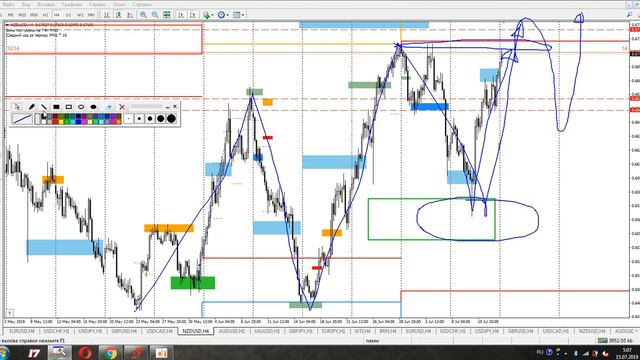Select the filled ellipse drawing tool
This screenshot has width=640, height=360.
click(93, 107)
